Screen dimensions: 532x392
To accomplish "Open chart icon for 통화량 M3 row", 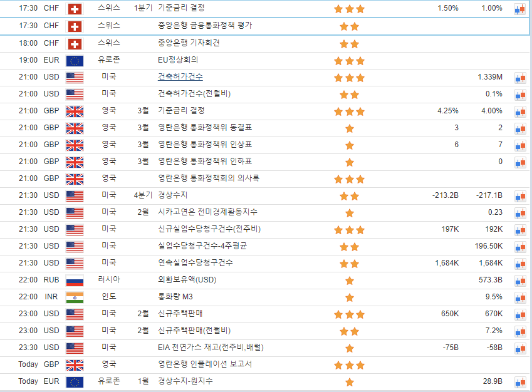I will click(519, 297).
